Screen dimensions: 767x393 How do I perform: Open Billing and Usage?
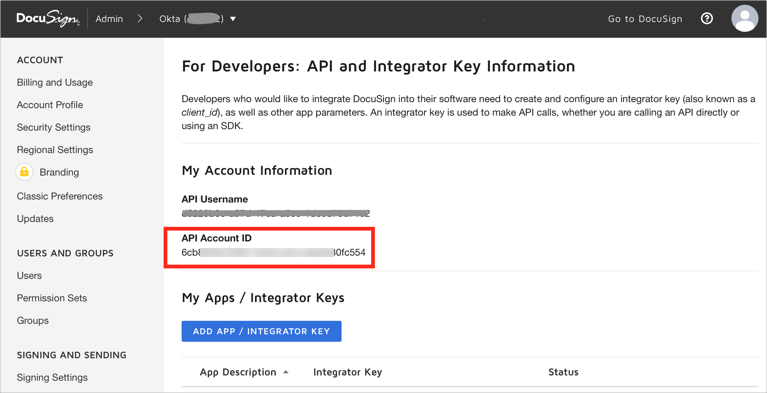(55, 83)
